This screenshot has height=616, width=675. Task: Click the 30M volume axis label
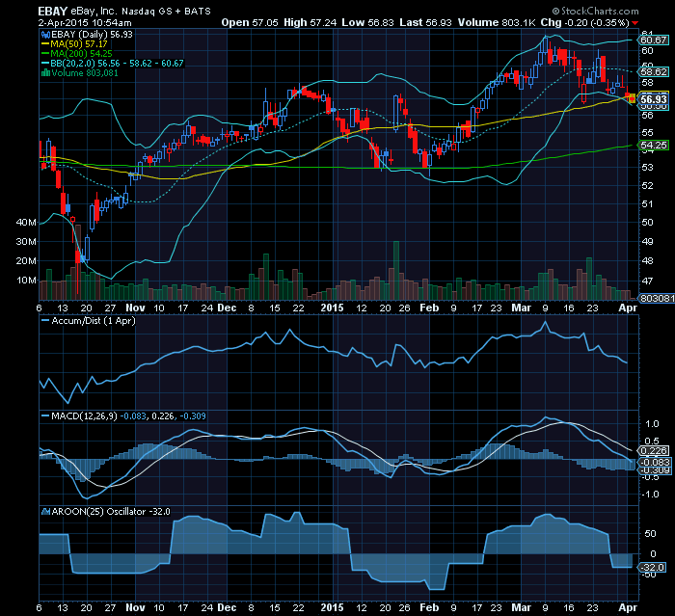click(26, 242)
